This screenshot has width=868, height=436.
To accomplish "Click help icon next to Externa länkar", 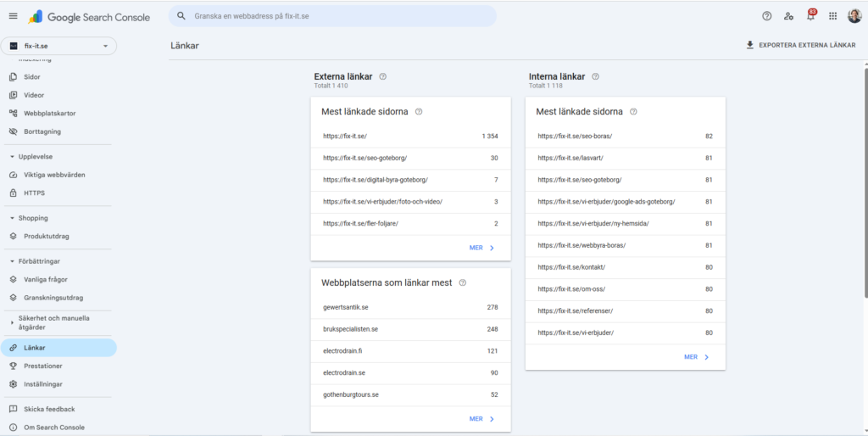I will (x=383, y=76).
